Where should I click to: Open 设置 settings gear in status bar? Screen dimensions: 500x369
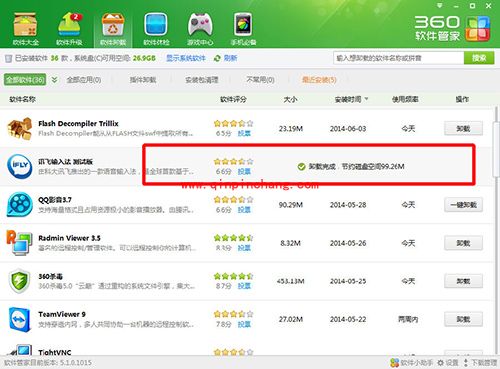coord(448,363)
